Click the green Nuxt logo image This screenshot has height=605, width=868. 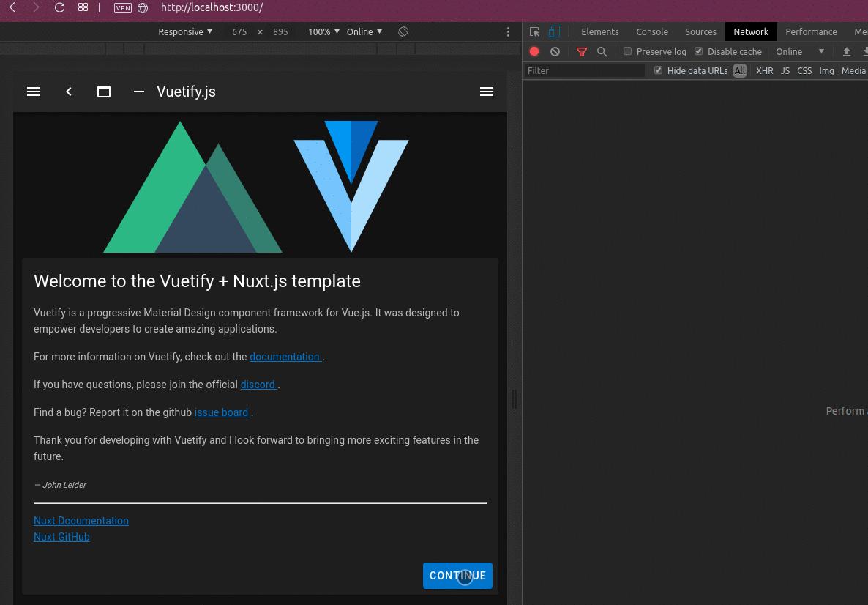click(192, 187)
